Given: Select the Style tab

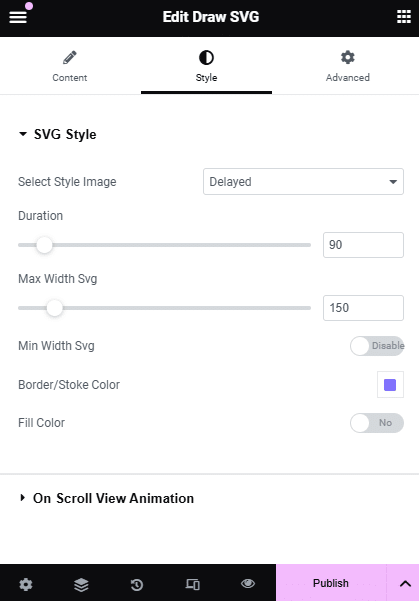Looking at the screenshot, I should pyautogui.click(x=206, y=66).
